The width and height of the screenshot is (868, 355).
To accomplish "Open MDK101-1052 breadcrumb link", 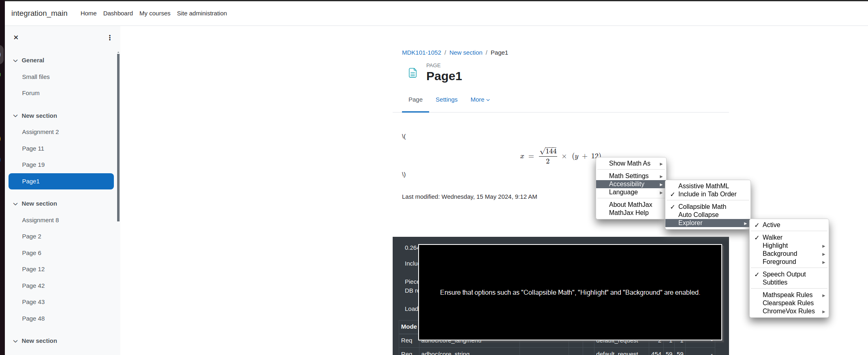I will pos(421,53).
